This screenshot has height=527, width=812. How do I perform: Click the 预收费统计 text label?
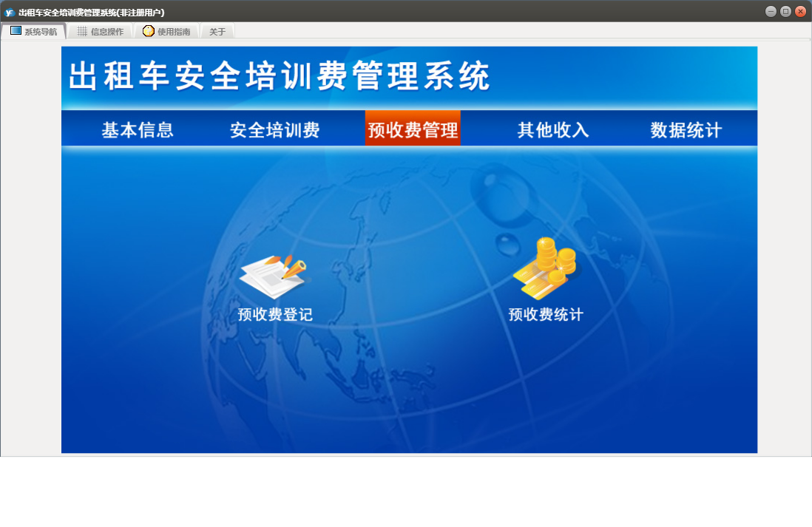point(546,314)
